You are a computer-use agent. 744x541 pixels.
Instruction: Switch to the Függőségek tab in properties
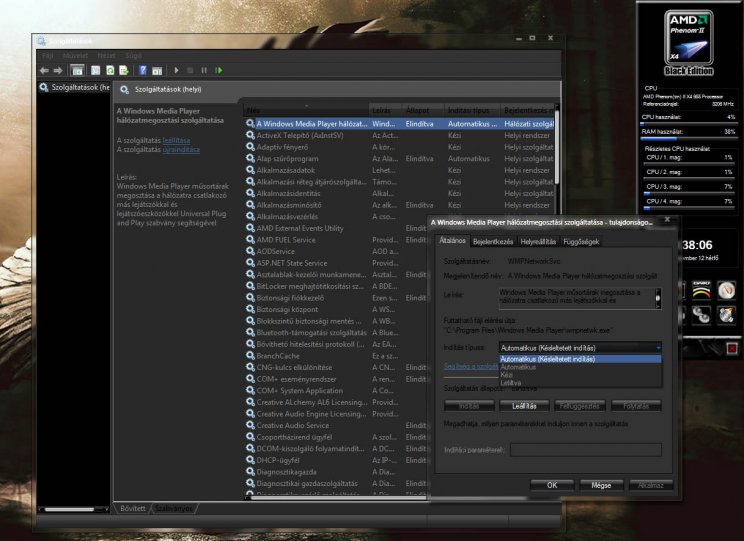581,242
